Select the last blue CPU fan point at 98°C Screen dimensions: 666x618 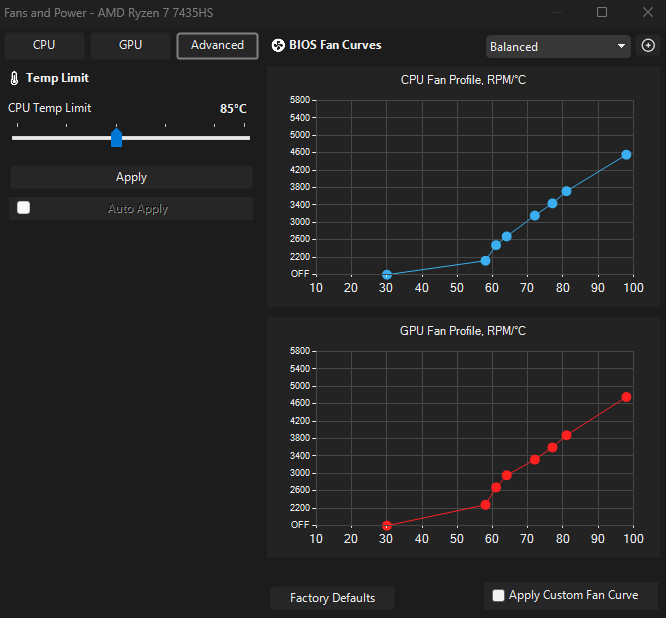tap(626, 155)
